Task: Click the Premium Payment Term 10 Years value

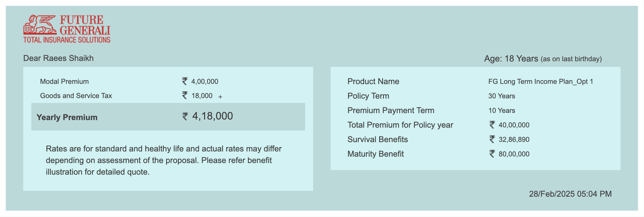Action: click(502, 111)
